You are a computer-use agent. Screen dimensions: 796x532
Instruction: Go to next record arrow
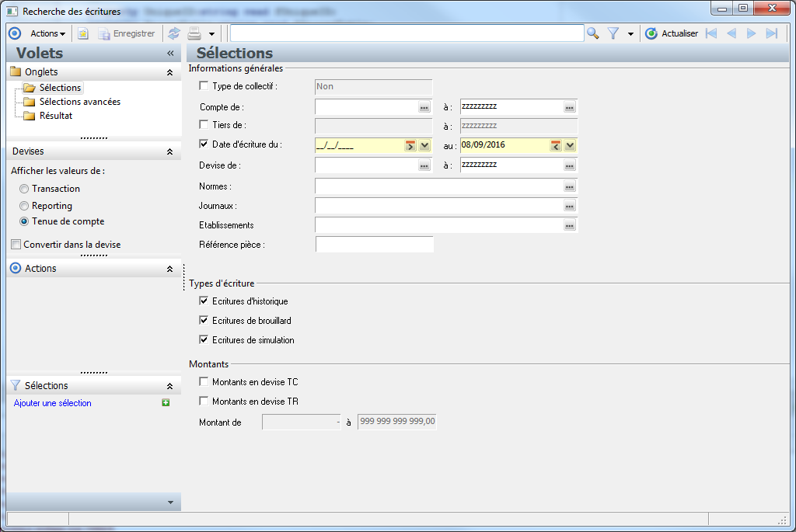[752, 33]
